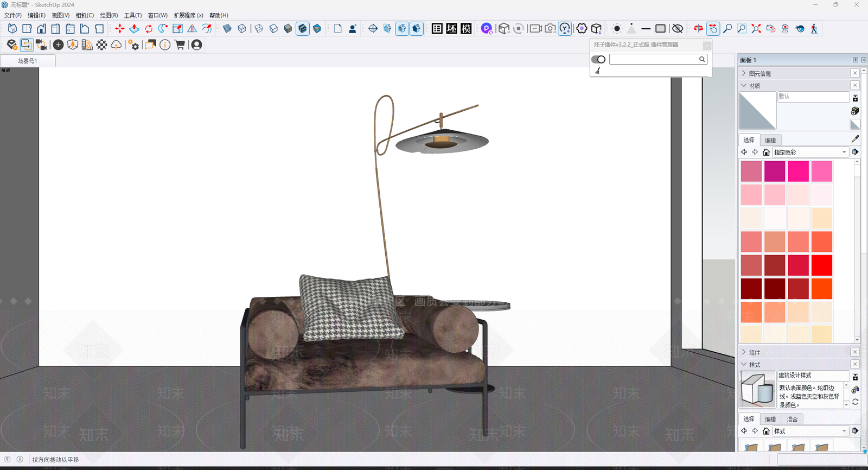Open the 扩展程序 (x) menu
The image size is (868, 470).
tap(188, 15)
